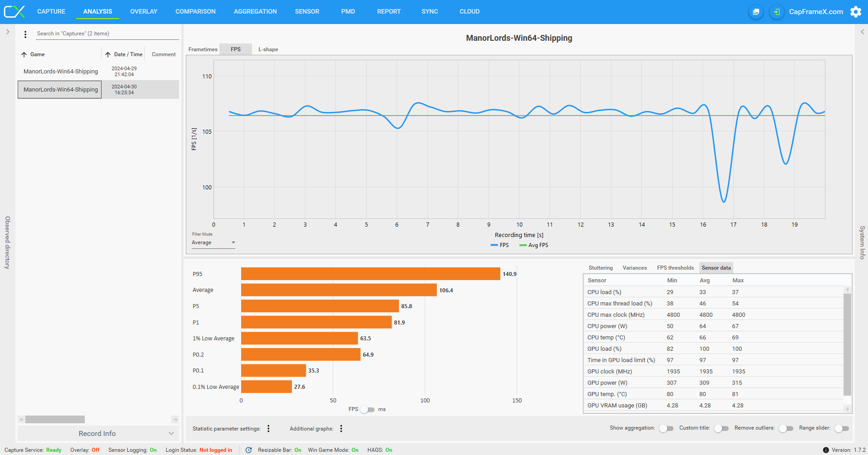
Task: Expand the Record Info panel
Action: point(97,434)
